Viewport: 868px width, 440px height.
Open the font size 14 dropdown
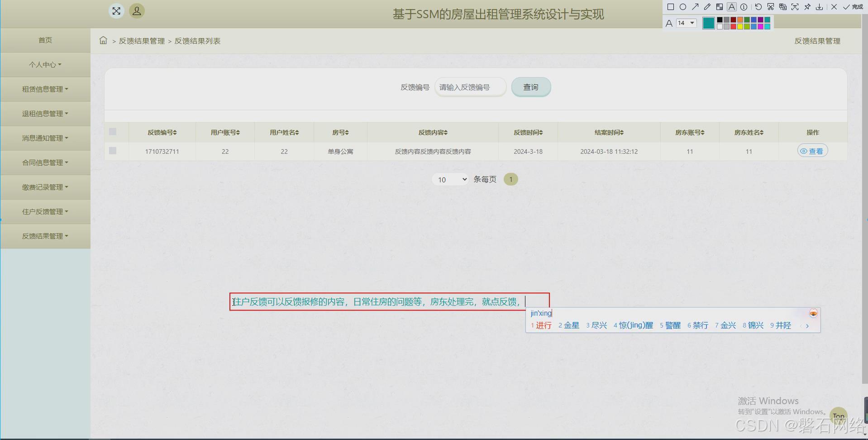point(686,23)
